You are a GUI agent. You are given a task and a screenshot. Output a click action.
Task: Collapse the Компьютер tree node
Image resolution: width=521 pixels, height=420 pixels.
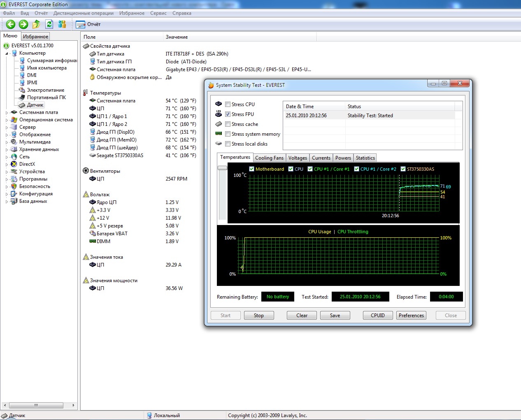point(7,53)
